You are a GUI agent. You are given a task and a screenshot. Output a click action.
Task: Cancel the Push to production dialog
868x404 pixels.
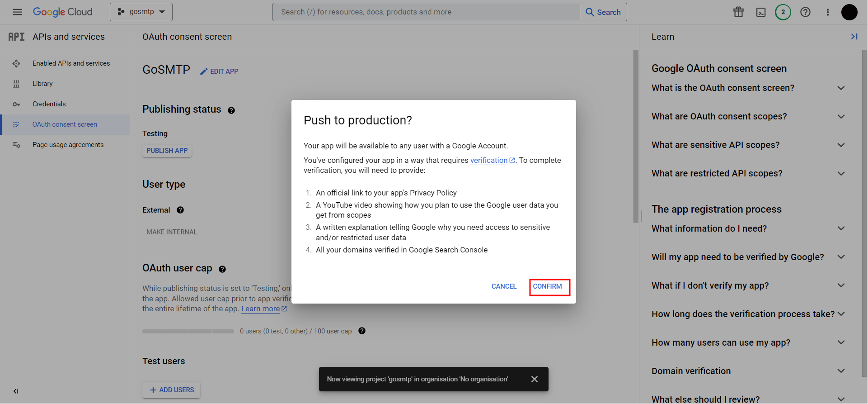[x=504, y=286]
